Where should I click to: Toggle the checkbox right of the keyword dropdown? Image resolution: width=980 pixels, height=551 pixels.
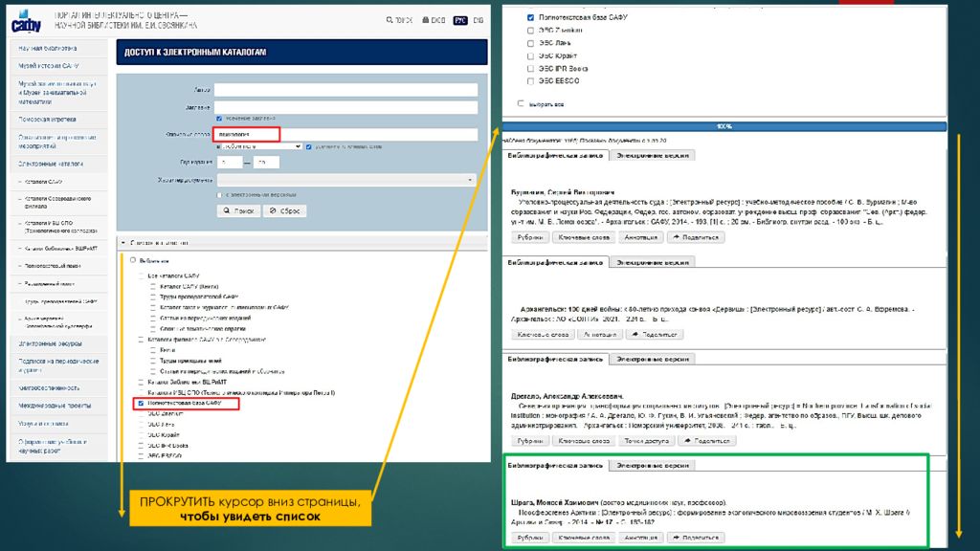click(309, 146)
